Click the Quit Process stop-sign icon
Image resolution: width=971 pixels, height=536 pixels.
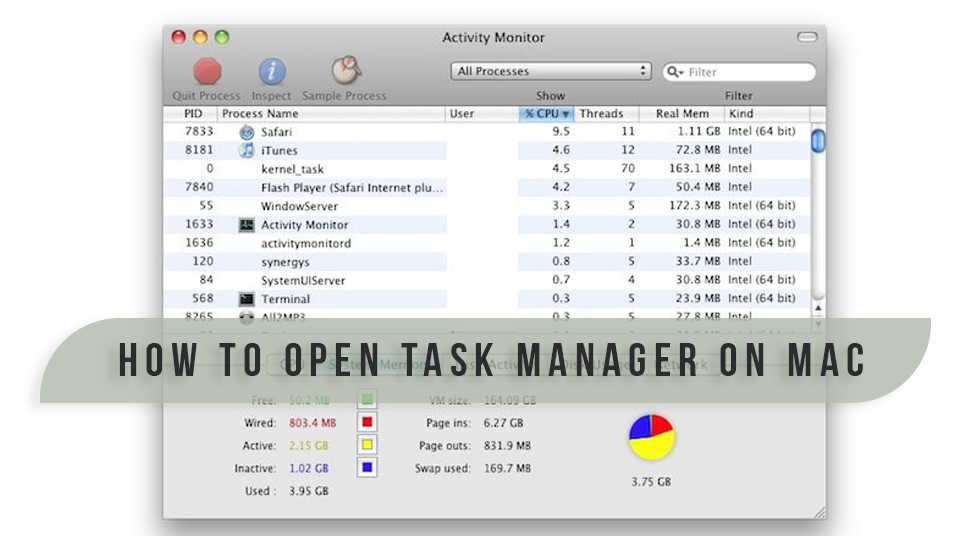207,71
